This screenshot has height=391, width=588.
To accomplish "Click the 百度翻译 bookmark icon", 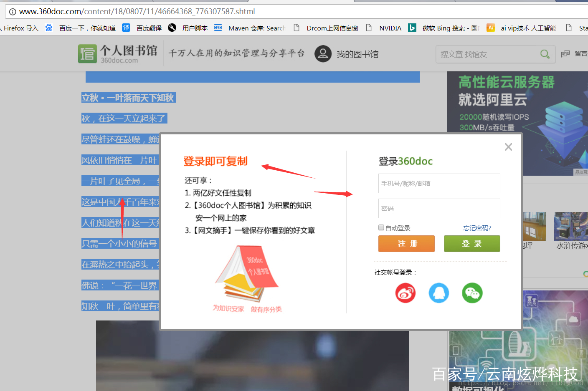I will coord(126,28).
